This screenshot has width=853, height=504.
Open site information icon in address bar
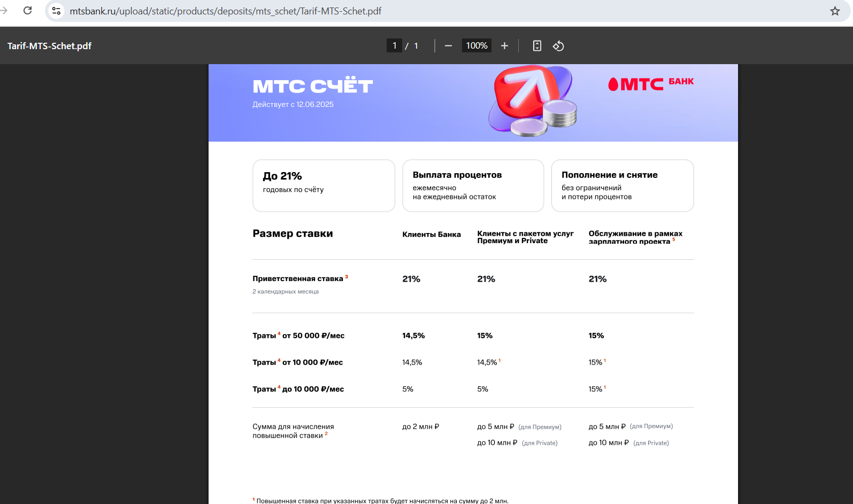56,11
